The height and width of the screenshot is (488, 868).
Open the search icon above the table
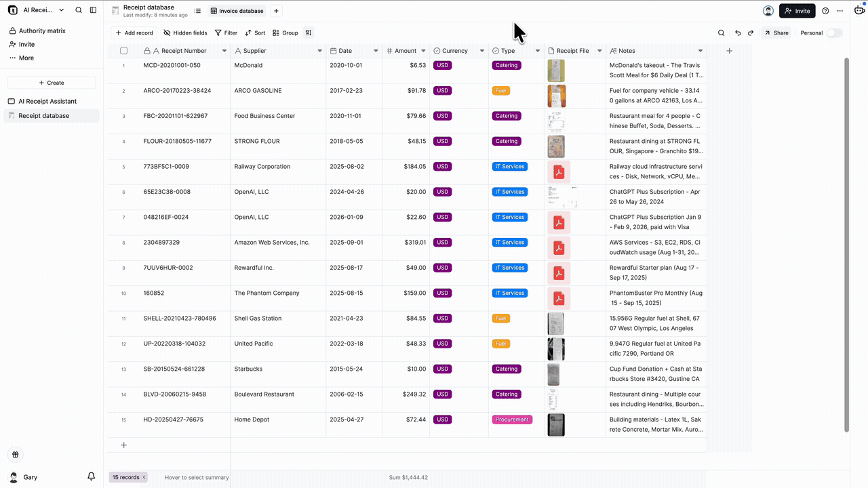pyautogui.click(x=721, y=33)
